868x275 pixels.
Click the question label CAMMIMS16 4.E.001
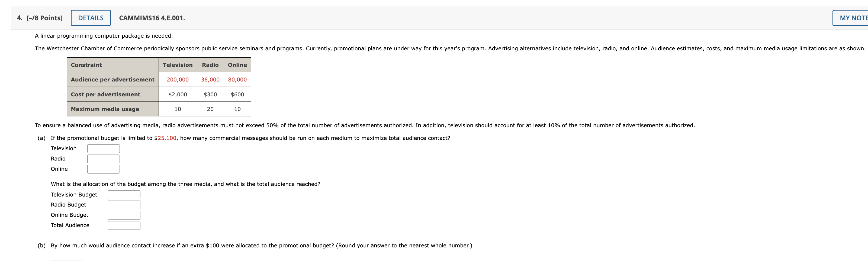(x=152, y=18)
